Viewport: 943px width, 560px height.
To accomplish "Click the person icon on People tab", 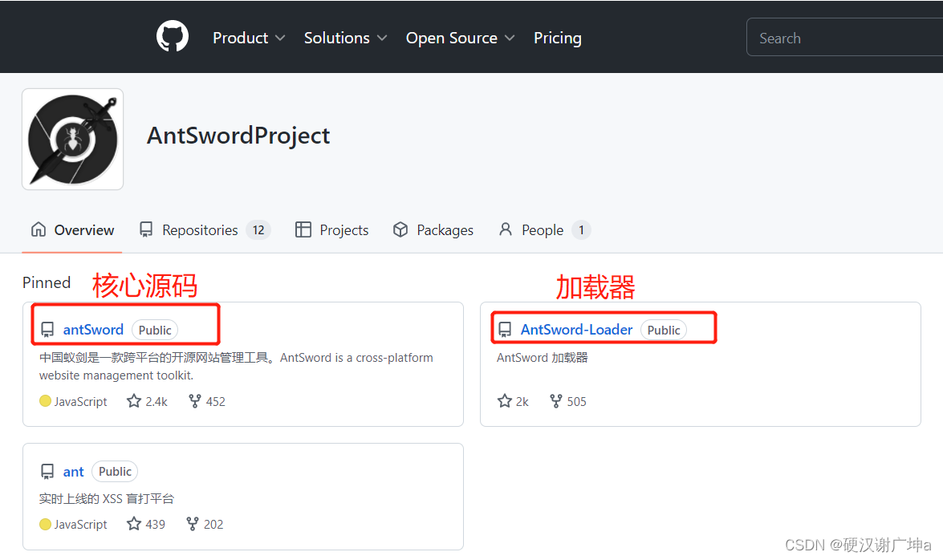I will tap(506, 229).
